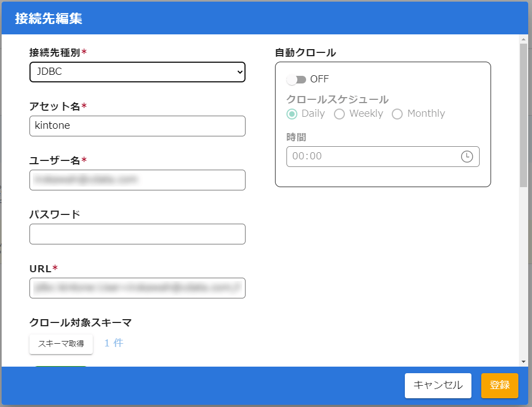Toggle the 自動クロール OFF switch
The width and height of the screenshot is (532, 407).
[x=296, y=80]
